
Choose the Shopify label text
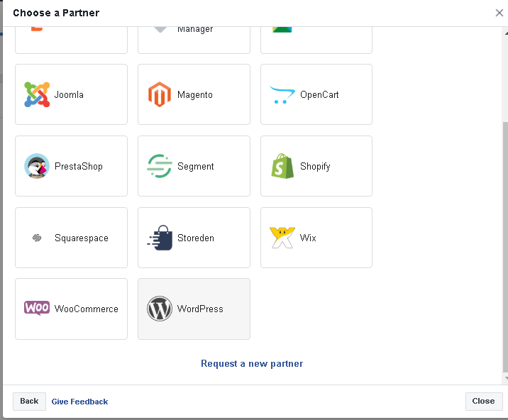[x=315, y=167]
